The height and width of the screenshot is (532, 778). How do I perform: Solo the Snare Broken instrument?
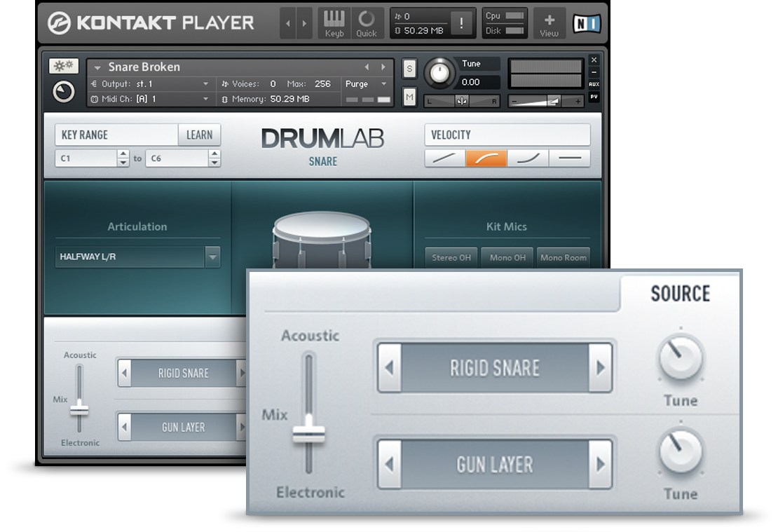tap(409, 69)
